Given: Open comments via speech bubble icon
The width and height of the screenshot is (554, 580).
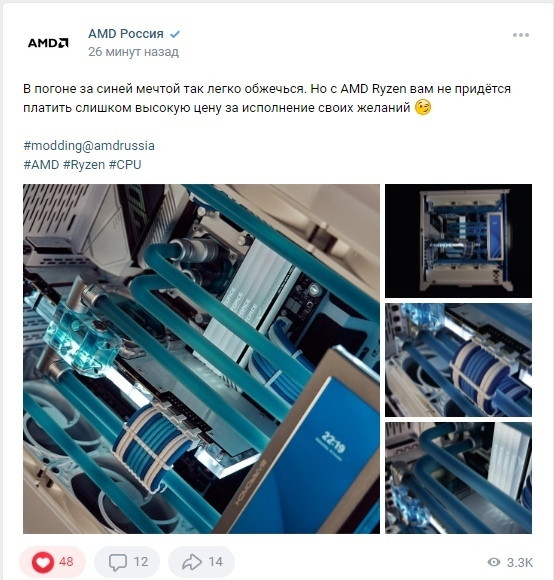Looking at the screenshot, I should (x=118, y=562).
